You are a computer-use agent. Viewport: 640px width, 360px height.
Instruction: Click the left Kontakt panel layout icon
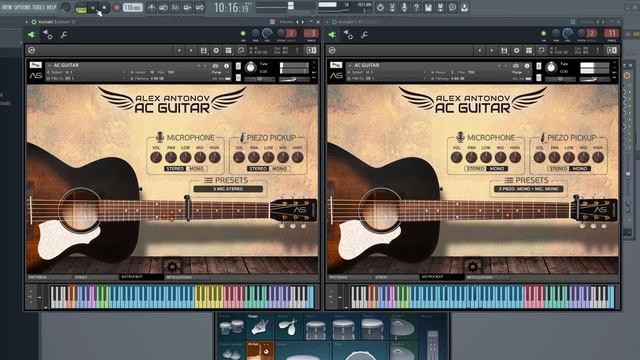point(311,50)
